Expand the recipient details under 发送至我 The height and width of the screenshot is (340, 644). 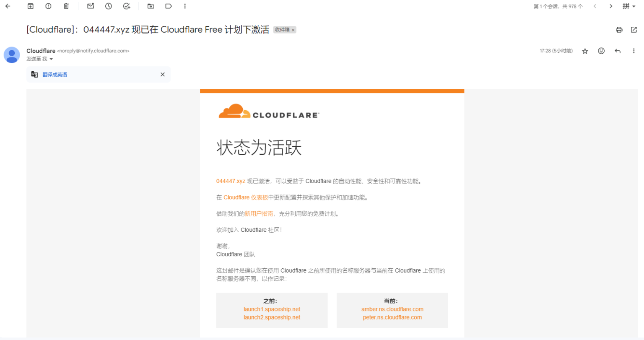click(x=51, y=59)
